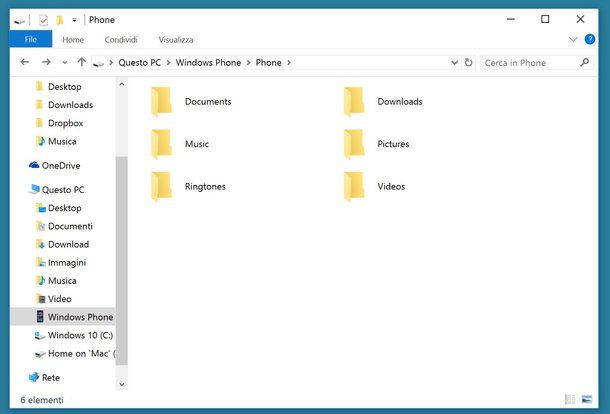Click Windows Phone in the address path
This screenshot has height=414, width=610.
tap(208, 63)
